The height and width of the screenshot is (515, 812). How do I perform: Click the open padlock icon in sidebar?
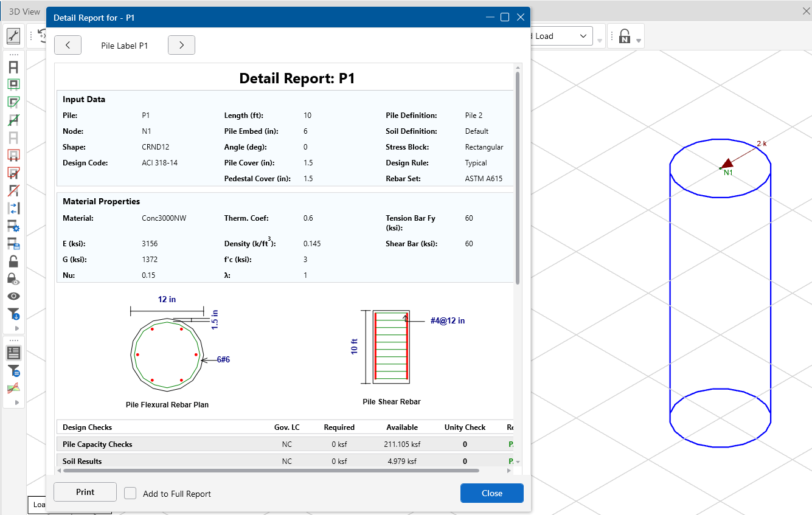(13, 261)
